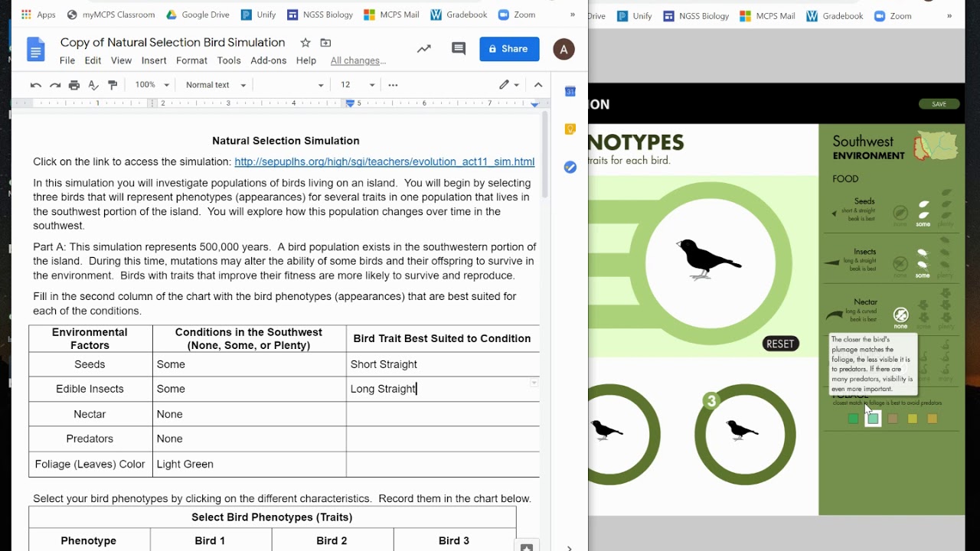The height and width of the screenshot is (551, 980).
Task: Open the Normal text style dropdown
Action: point(216,85)
